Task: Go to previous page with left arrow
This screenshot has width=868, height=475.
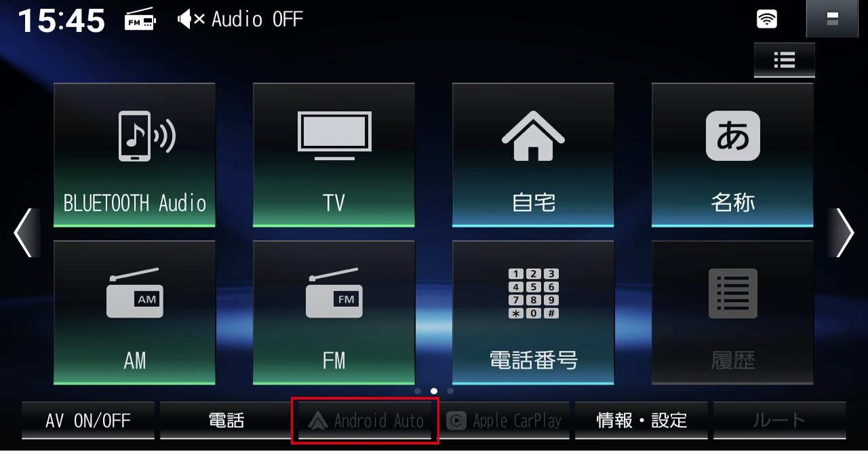Action: 26,233
